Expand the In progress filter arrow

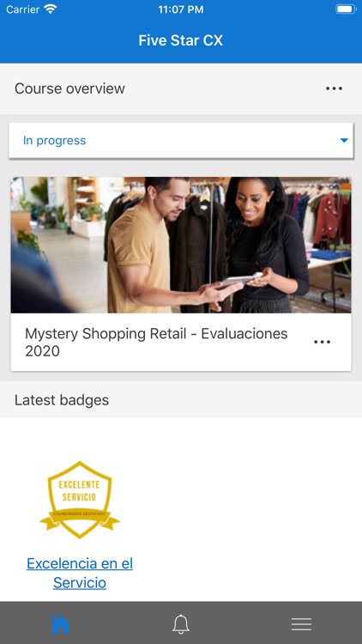point(344,141)
